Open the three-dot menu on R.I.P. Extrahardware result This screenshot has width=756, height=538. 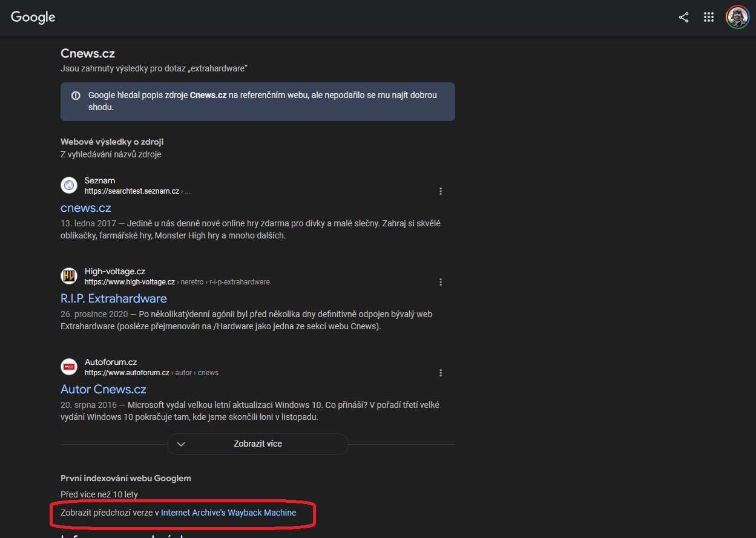[441, 281]
